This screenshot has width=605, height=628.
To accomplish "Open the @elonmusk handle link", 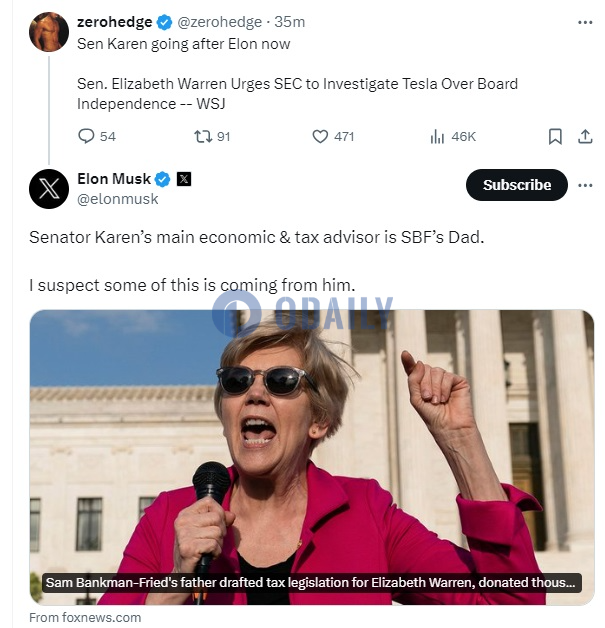I will pos(118,199).
